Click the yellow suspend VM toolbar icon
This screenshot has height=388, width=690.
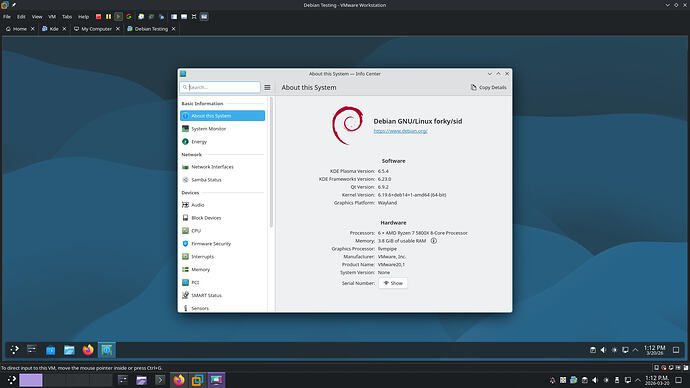(108, 17)
